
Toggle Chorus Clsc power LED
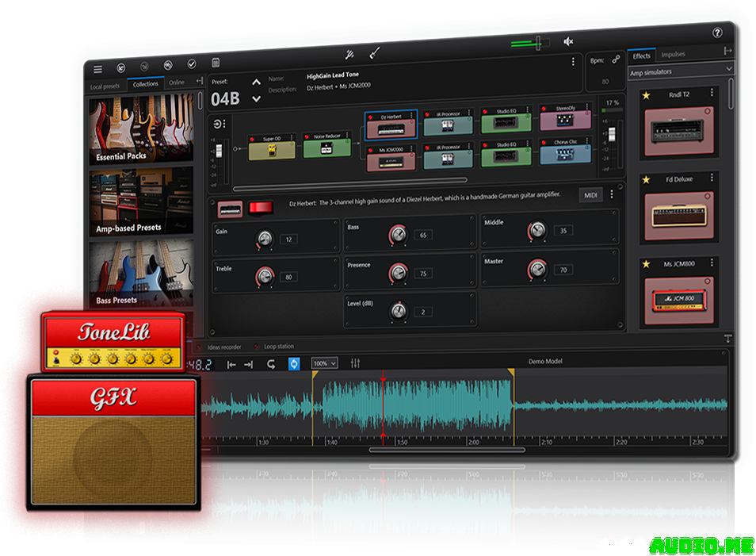click(x=544, y=143)
